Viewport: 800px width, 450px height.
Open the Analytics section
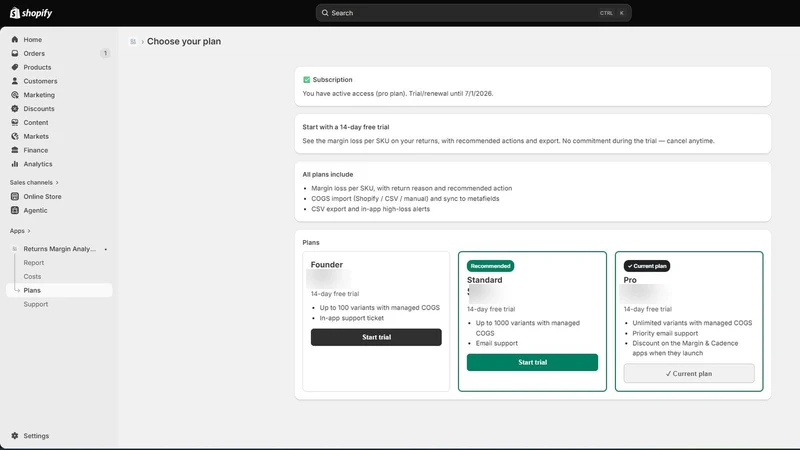38,163
